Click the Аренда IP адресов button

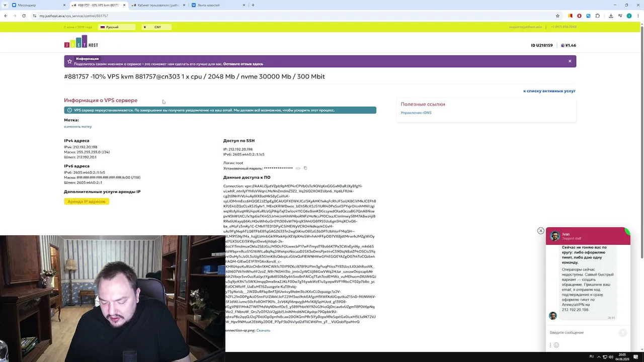point(87,202)
